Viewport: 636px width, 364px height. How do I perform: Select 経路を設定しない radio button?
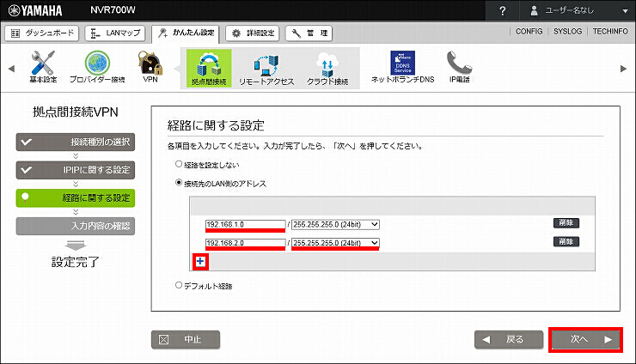coord(179,164)
